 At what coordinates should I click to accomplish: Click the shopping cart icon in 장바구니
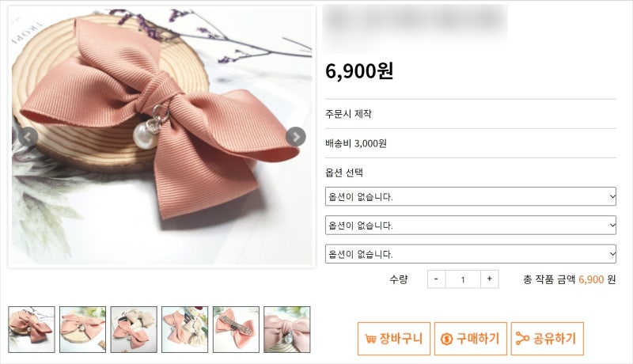click(370, 339)
